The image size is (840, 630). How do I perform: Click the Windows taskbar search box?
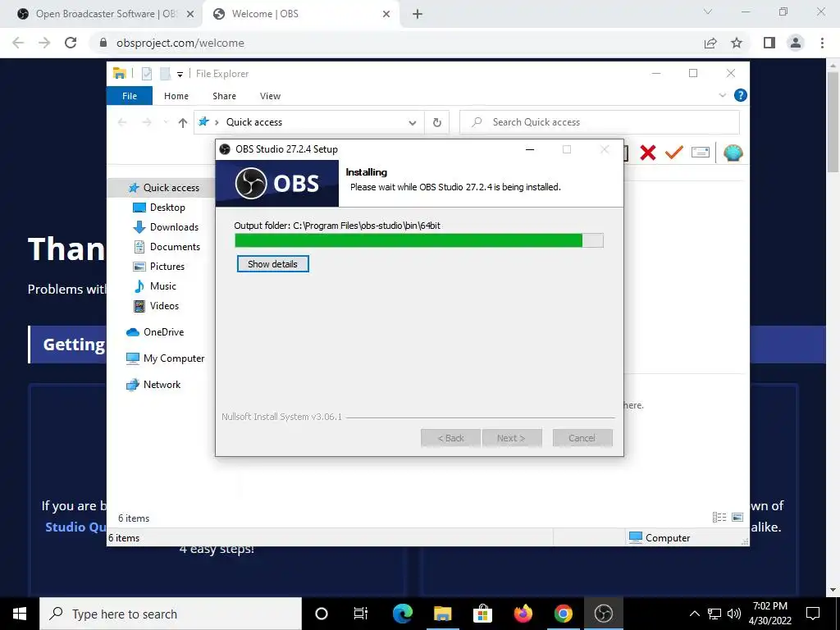coord(171,614)
